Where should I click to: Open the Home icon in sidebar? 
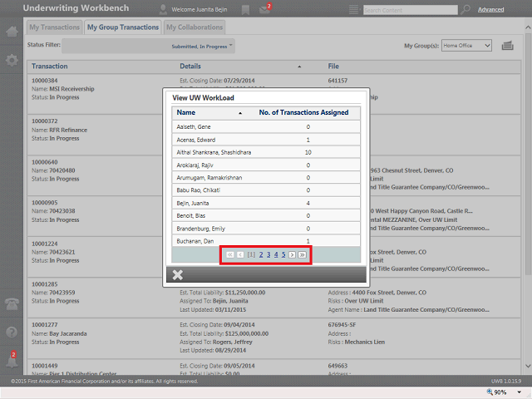[12, 32]
